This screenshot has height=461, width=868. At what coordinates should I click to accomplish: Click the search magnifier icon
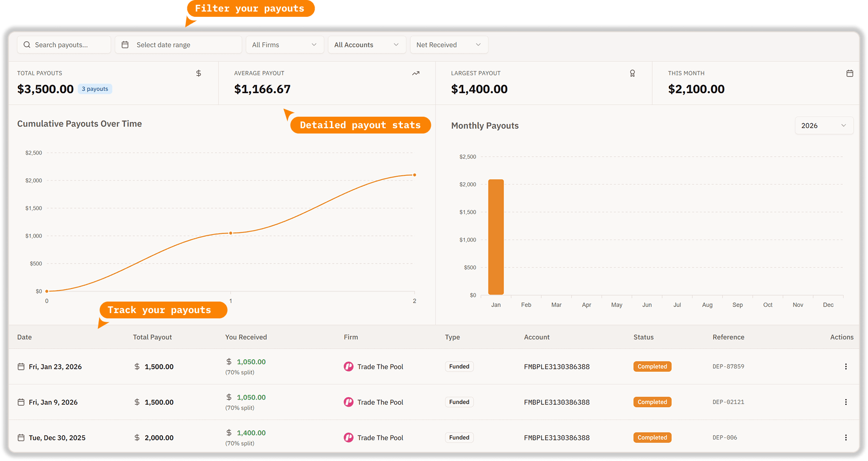tap(27, 45)
